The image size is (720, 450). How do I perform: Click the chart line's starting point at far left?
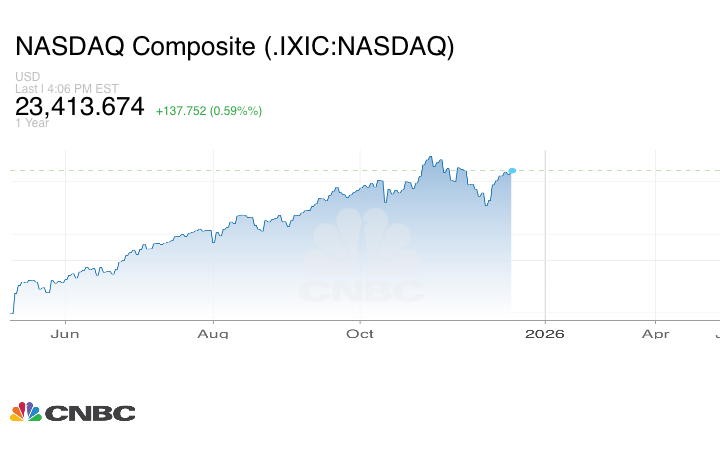[12, 312]
